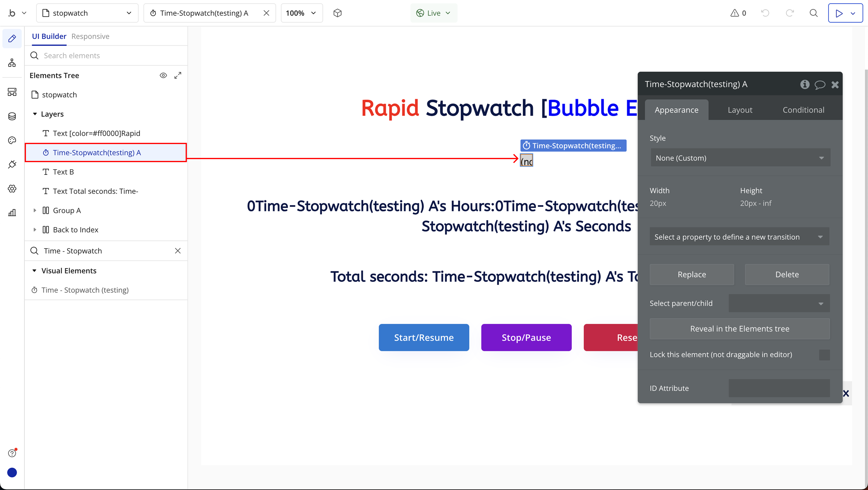
Task: Click the search magnifier in the top bar
Action: [813, 13]
